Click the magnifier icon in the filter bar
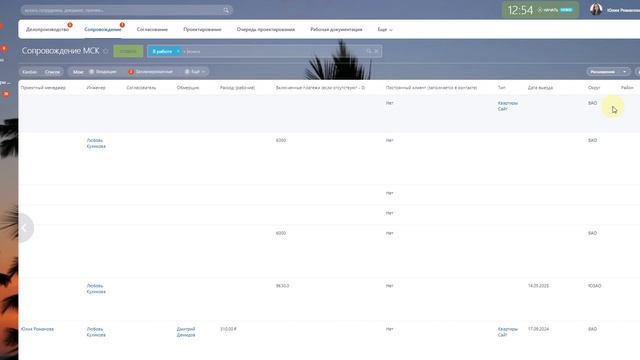This screenshot has width=640, height=360. 369,51
